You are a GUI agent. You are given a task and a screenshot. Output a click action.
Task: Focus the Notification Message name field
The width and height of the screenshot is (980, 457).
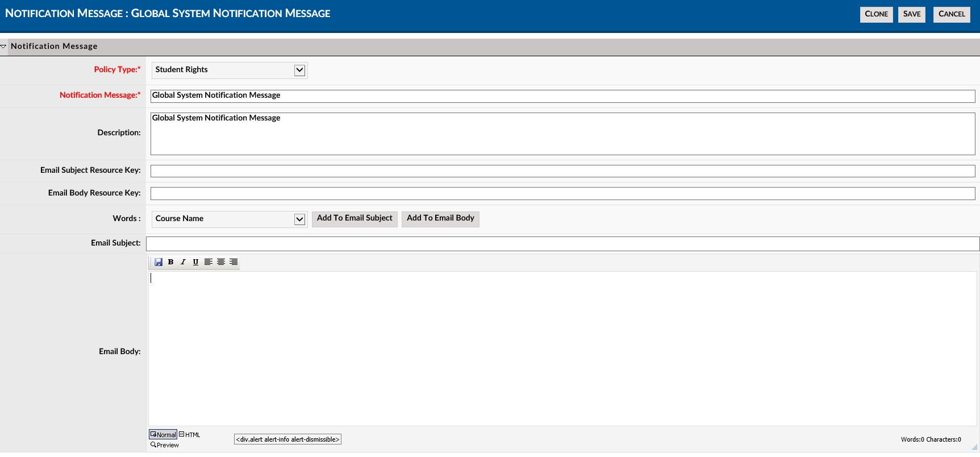pyautogui.click(x=562, y=96)
